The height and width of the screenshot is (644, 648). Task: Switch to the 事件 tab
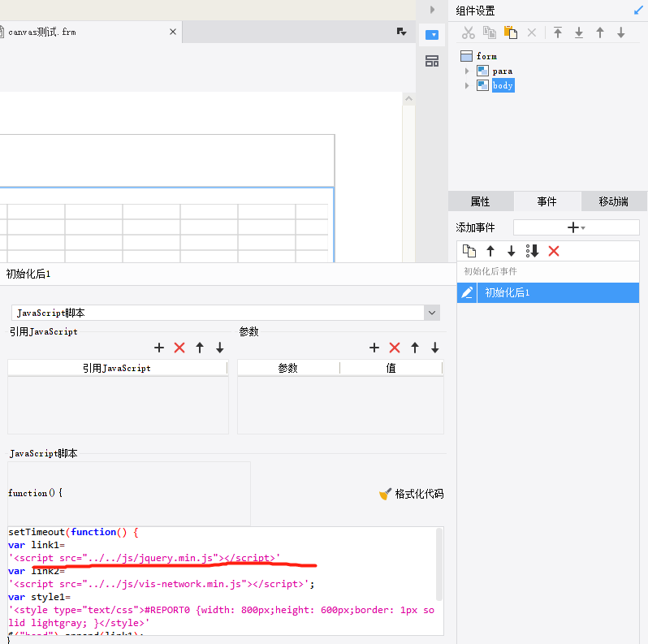coord(547,201)
